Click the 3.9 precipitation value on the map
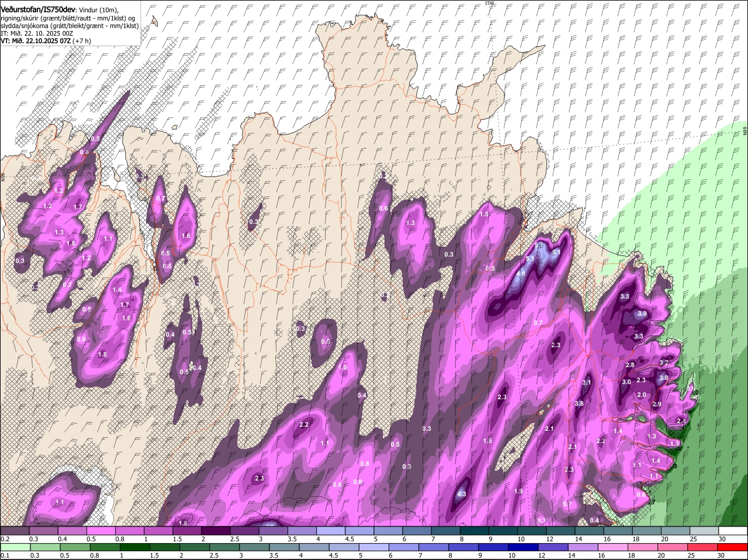 642,314
